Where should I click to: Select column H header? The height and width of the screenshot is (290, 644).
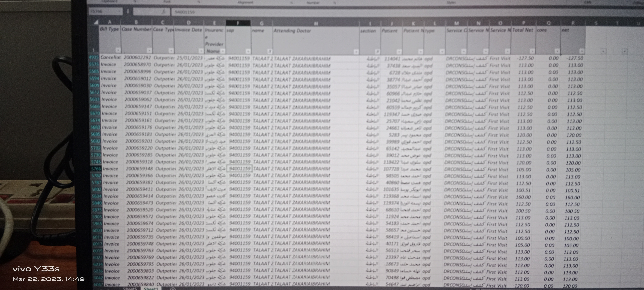[x=316, y=24]
